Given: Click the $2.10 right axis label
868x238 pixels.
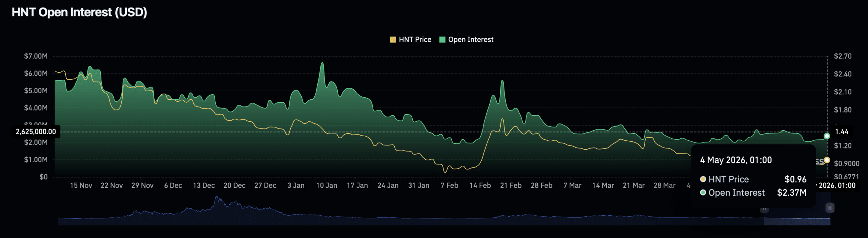Looking at the screenshot, I should [x=843, y=92].
